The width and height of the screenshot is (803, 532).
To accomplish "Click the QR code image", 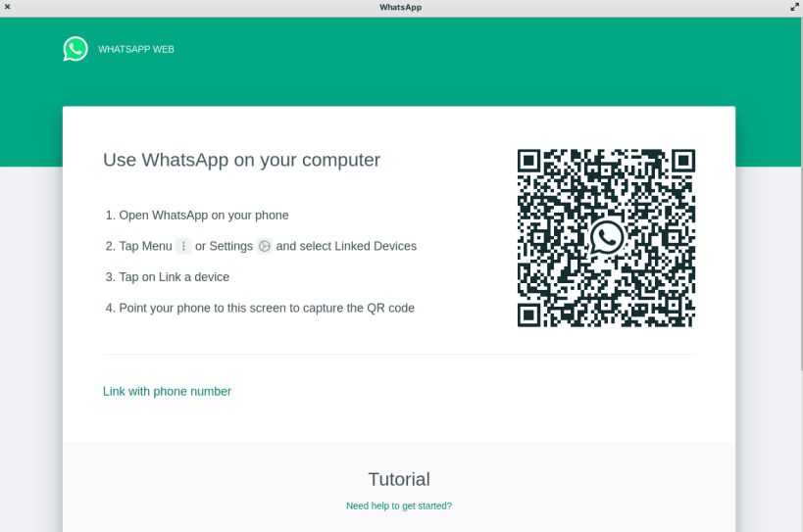I will coord(606,238).
